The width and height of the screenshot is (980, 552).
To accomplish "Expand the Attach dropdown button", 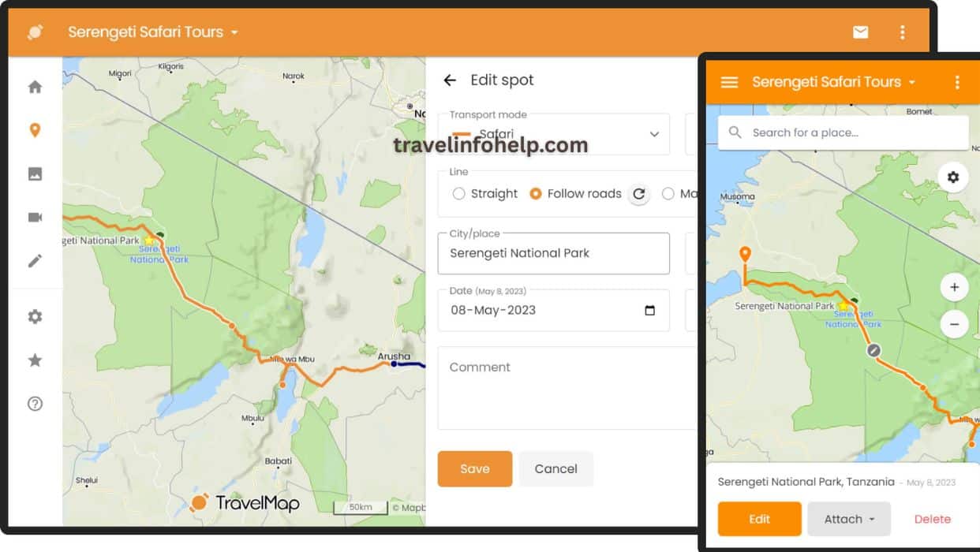I will click(x=849, y=519).
